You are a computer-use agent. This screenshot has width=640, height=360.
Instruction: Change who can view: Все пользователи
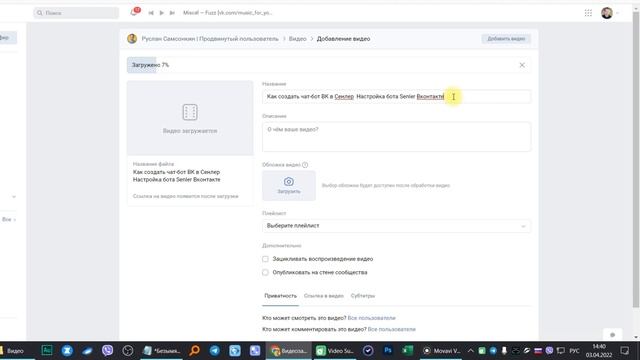click(371, 318)
